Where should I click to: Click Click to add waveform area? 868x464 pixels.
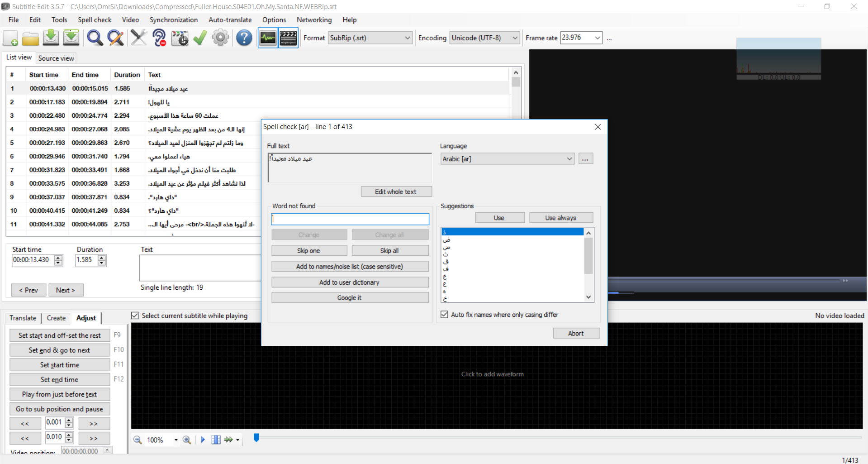pyautogui.click(x=492, y=374)
